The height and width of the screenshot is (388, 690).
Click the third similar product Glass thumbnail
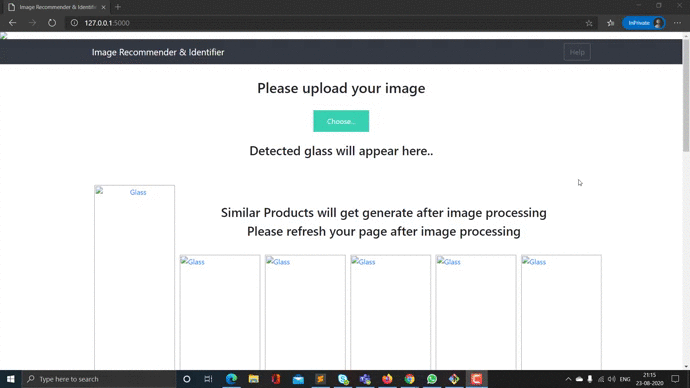(x=390, y=312)
